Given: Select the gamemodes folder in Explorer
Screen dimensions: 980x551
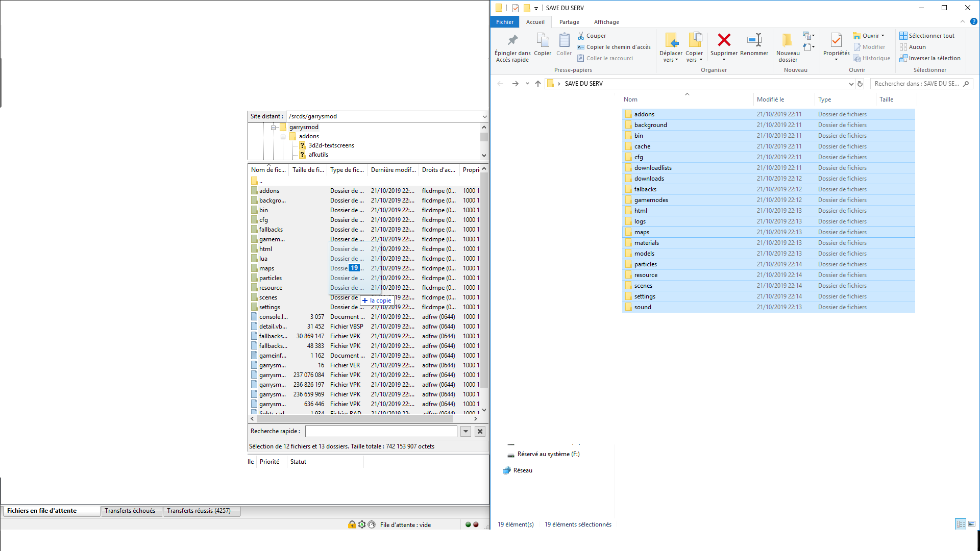Looking at the screenshot, I should click(x=768, y=200).
